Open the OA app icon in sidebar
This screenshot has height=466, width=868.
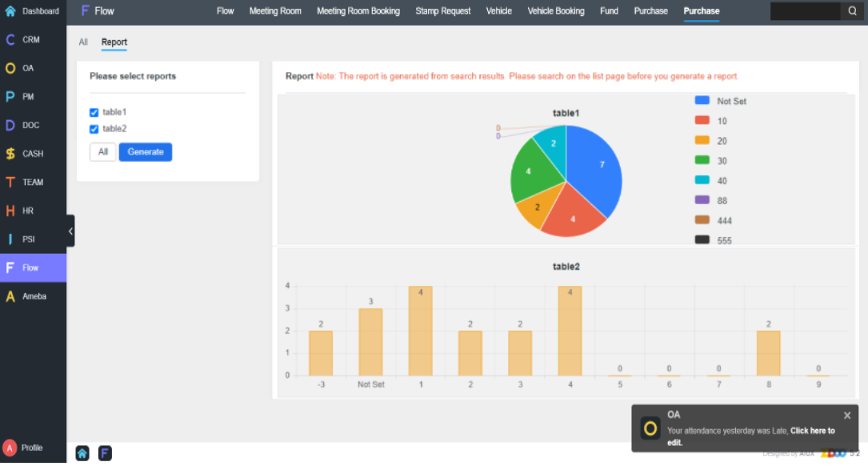pyautogui.click(x=10, y=68)
